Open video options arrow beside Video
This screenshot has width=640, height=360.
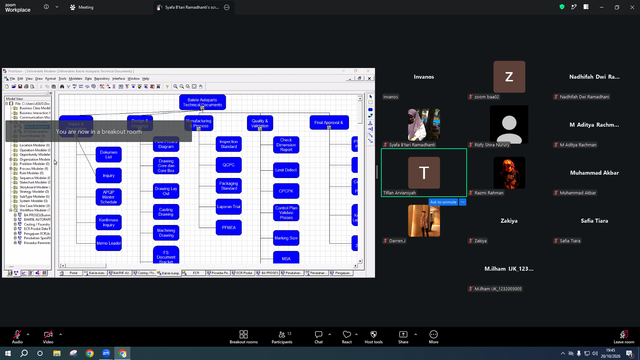(x=60, y=334)
